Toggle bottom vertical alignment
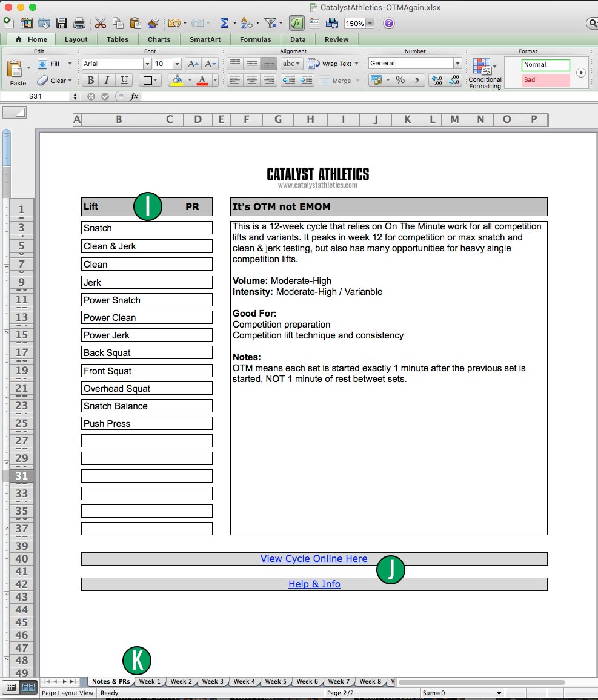The image size is (598, 700). click(x=269, y=64)
